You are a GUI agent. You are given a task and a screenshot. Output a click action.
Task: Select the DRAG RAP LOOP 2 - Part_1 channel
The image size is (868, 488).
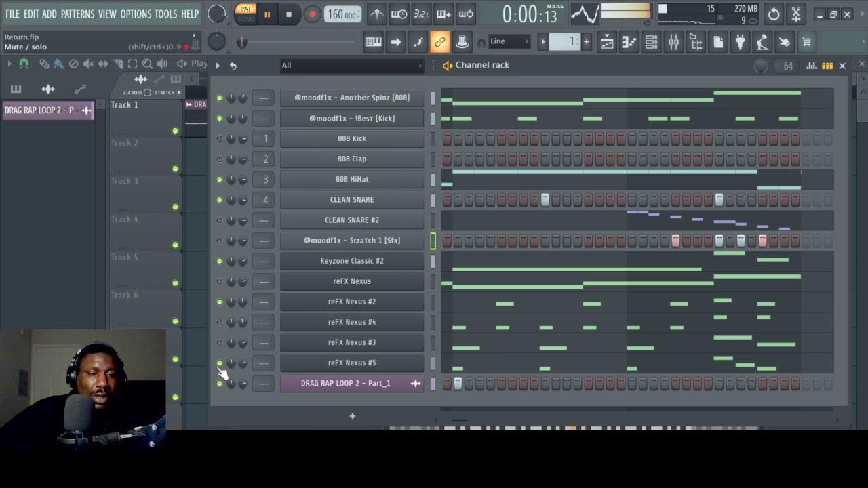[x=352, y=383]
